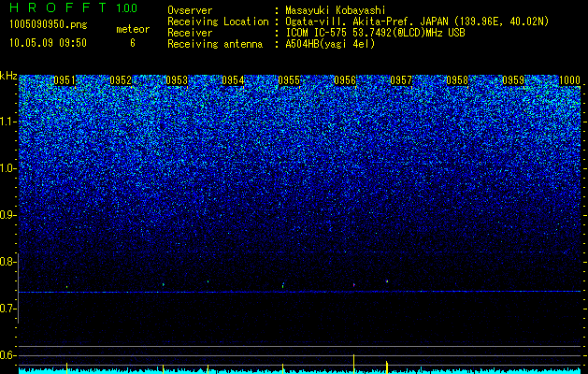Click the 0955 time marker
588x374 pixels.
click(x=289, y=80)
